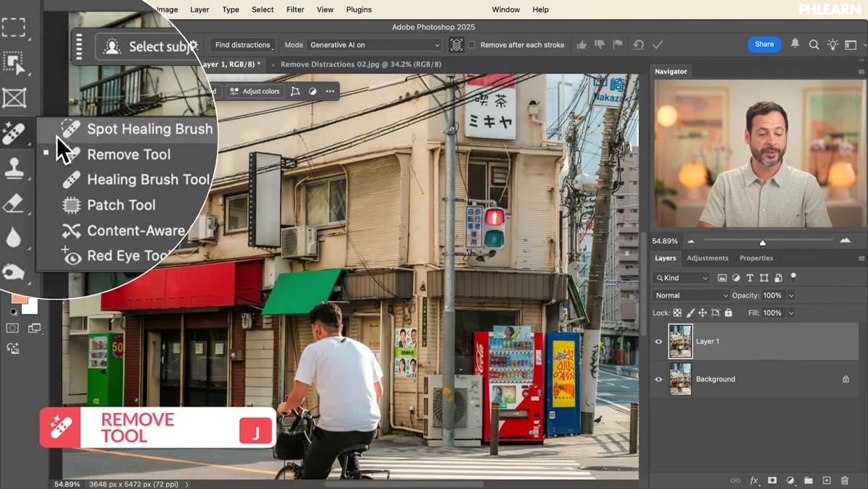Open the Filter menu
This screenshot has width=868, height=489.
coord(295,9)
